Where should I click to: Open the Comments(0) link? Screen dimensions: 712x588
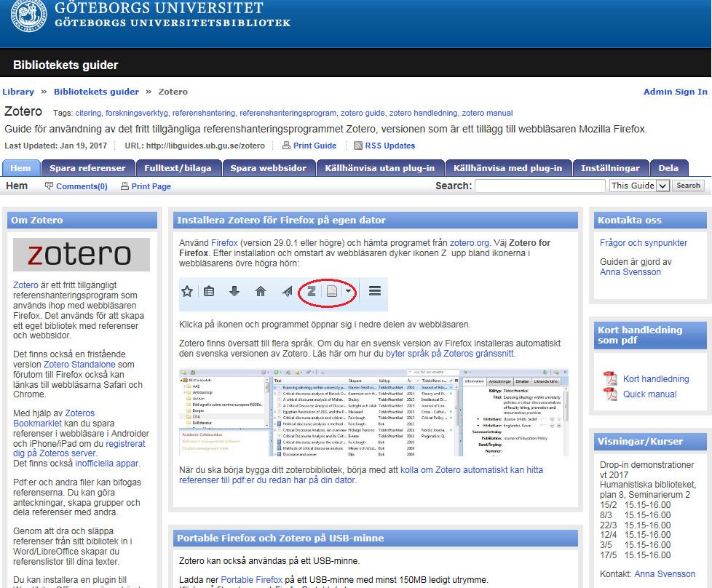pos(82,186)
